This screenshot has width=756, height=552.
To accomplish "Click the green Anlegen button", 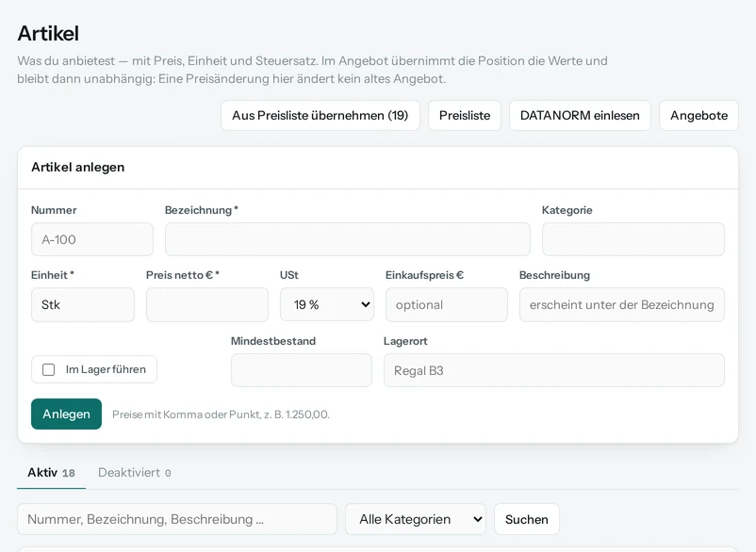I will [x=67, y=414].
